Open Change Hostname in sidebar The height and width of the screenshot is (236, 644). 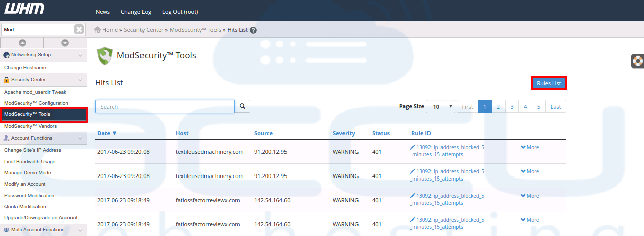pos(25,68)
